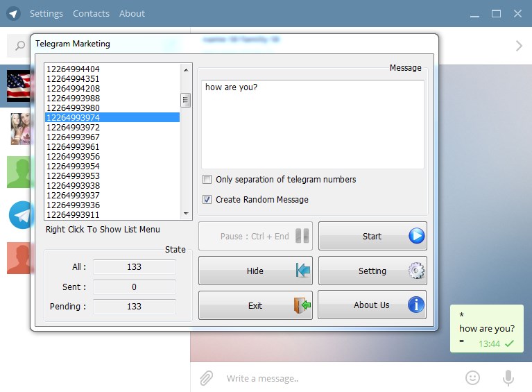Click the Sent count field showing 0
The height and width of the screenshot is (392, 532).
pyautogui.click(x=135, y=287)
